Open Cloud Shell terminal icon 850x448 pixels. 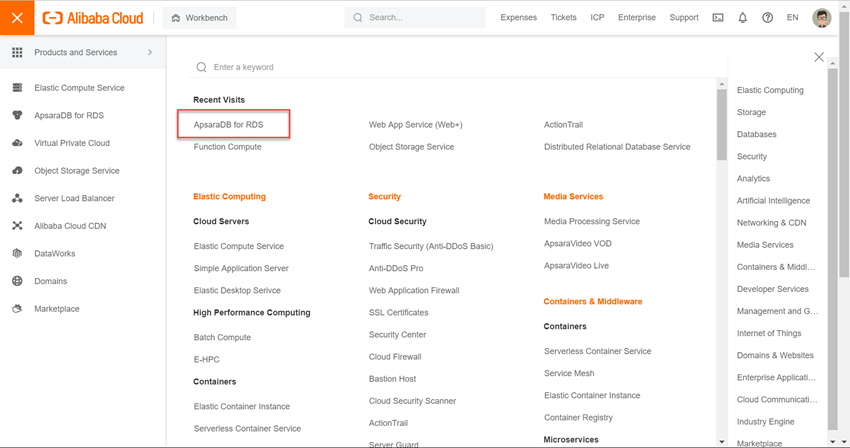pyautogui.click(x=718, y=17)
